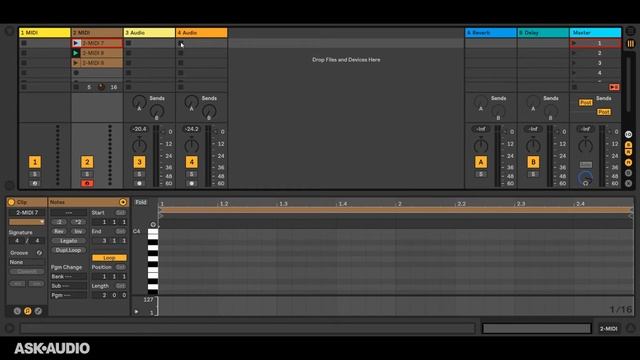Toggle the Clip activator circle in Clip header

11,202
